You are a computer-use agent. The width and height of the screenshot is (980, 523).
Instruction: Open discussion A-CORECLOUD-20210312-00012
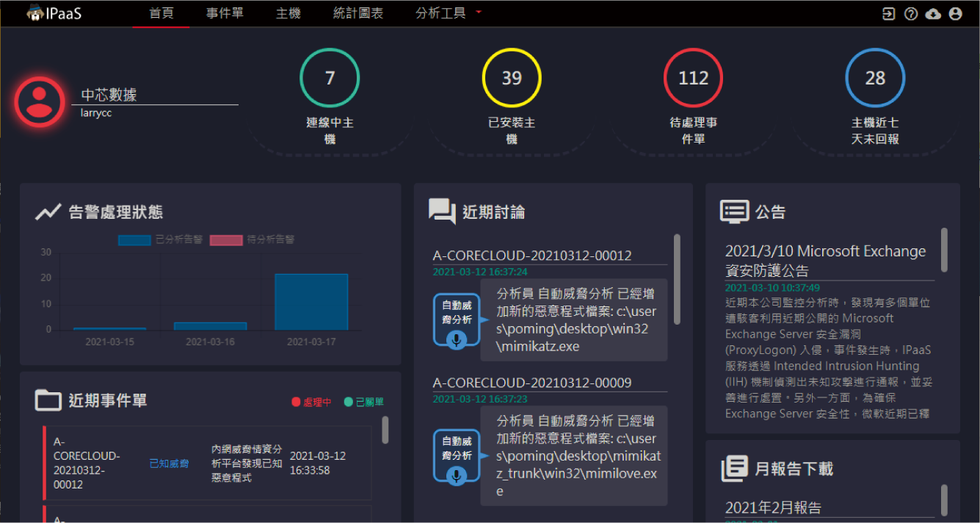(x=531, y=256)
